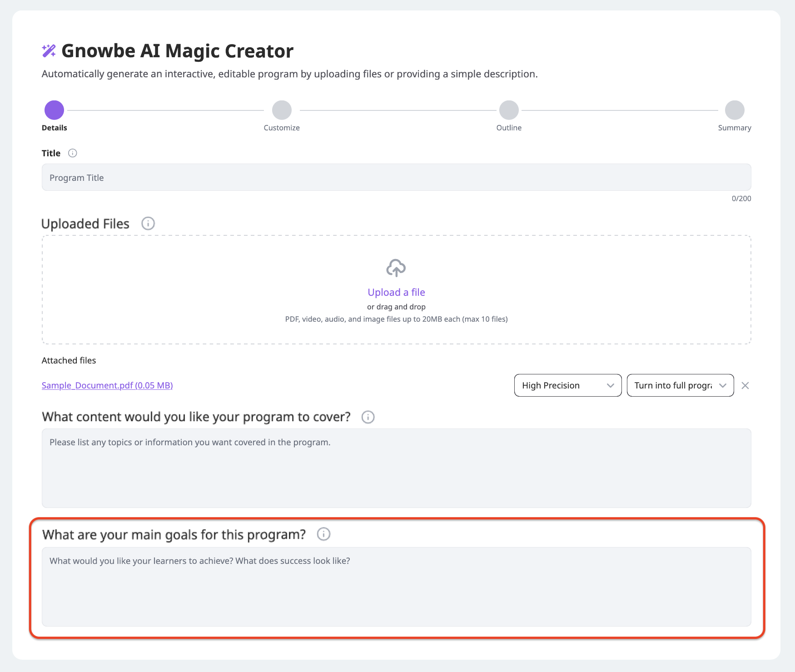
Task: Click the 'or drag and drop' text
Action: click(396, 307)
